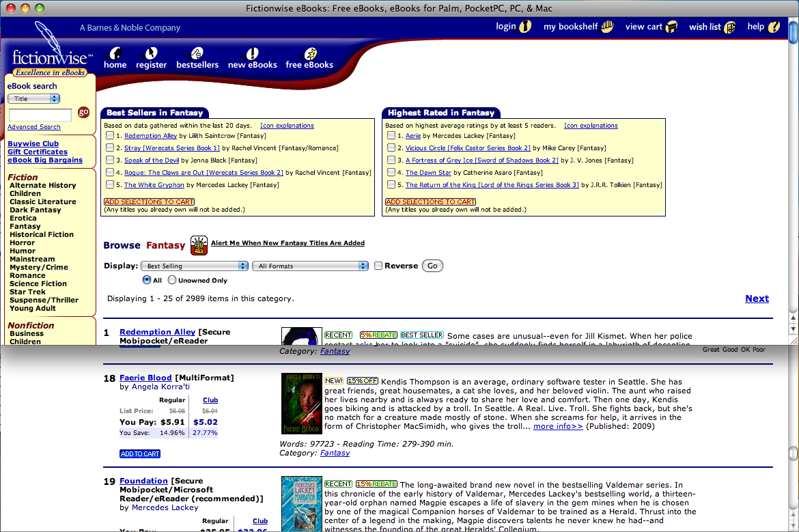Click the free eBooks icon
799x532 pixels.
pos(310,53)
